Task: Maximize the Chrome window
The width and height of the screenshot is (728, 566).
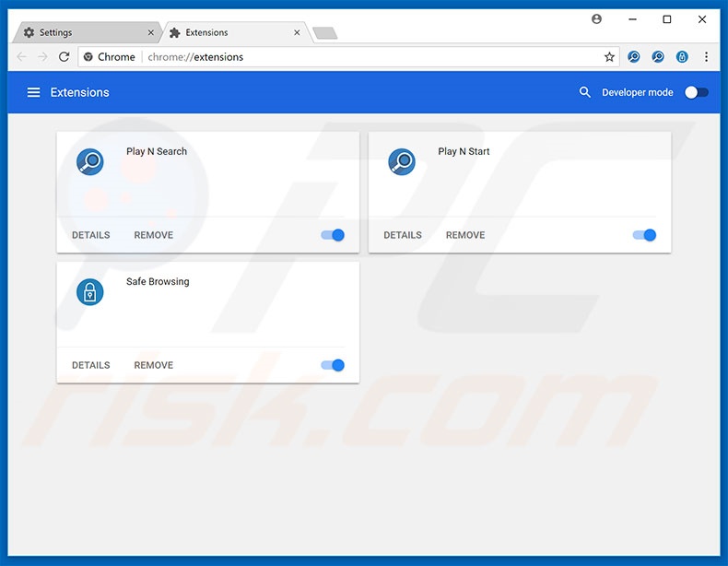Action: pos(667,19)
